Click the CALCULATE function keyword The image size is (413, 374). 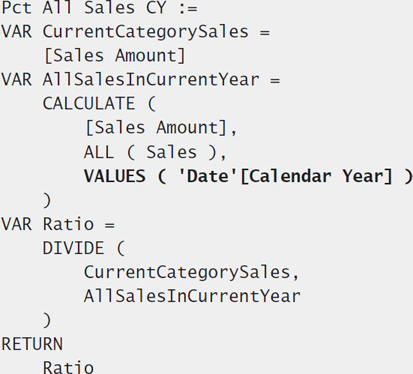89,104
